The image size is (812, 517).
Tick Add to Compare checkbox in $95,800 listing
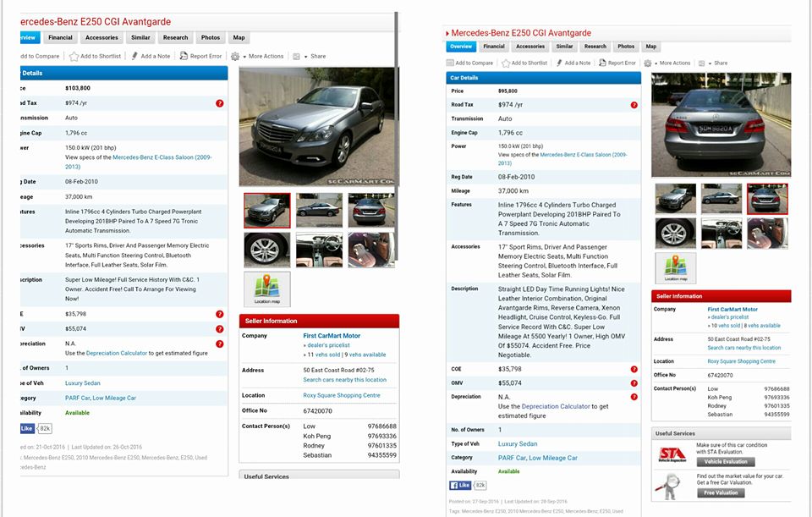pyautogui.click(x=450, y=63)
